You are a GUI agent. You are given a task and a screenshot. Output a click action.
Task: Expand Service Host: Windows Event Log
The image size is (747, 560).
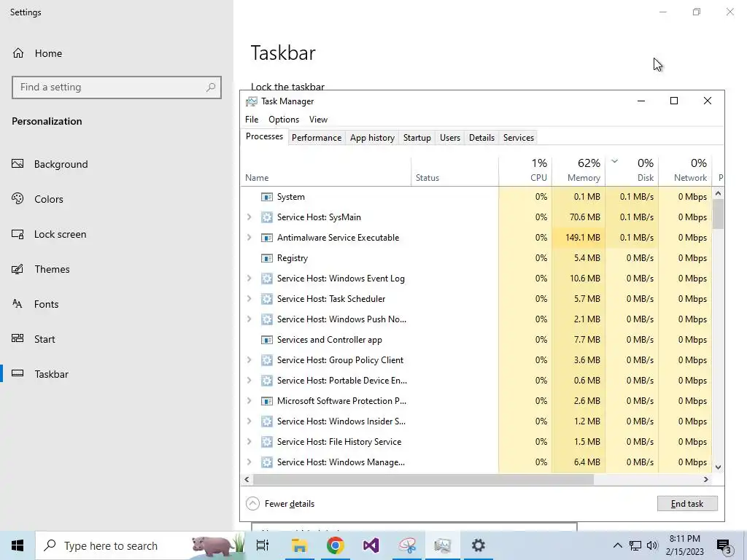(249, 279)
